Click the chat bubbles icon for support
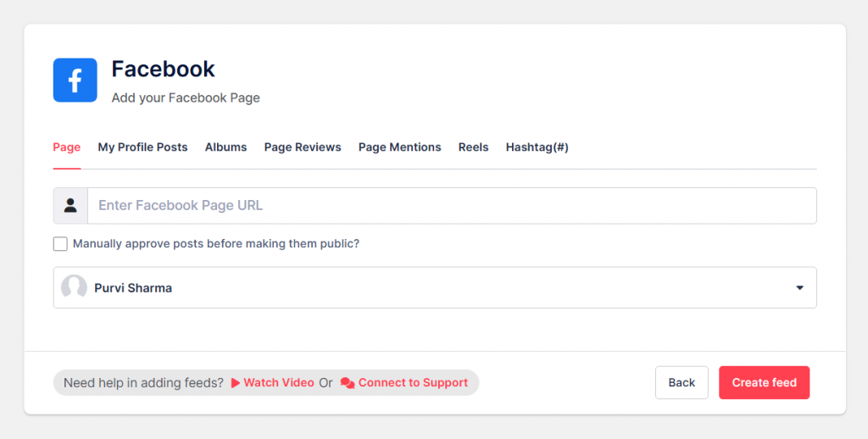 [348, 383]
